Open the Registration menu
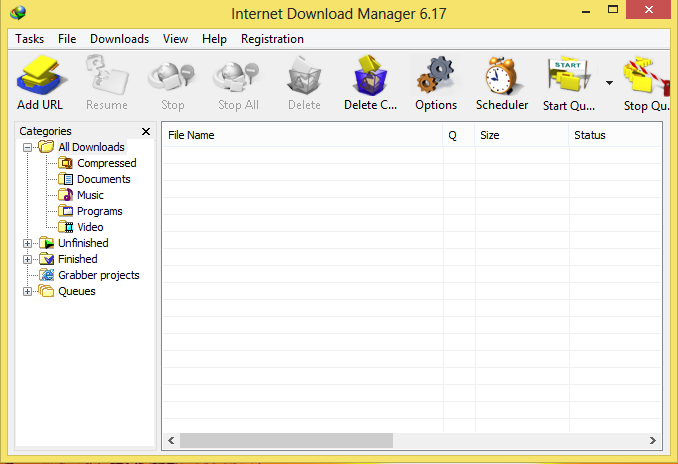678x464 pixels. coord(272,39)
